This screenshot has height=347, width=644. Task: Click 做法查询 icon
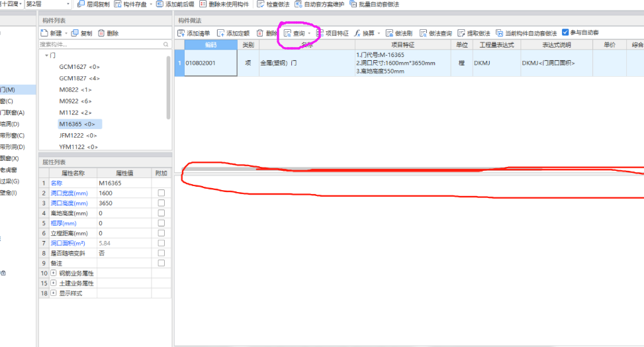423,33
